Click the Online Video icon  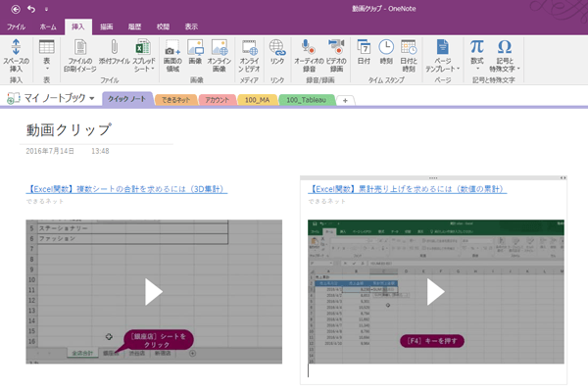click(x=249, y=47)
